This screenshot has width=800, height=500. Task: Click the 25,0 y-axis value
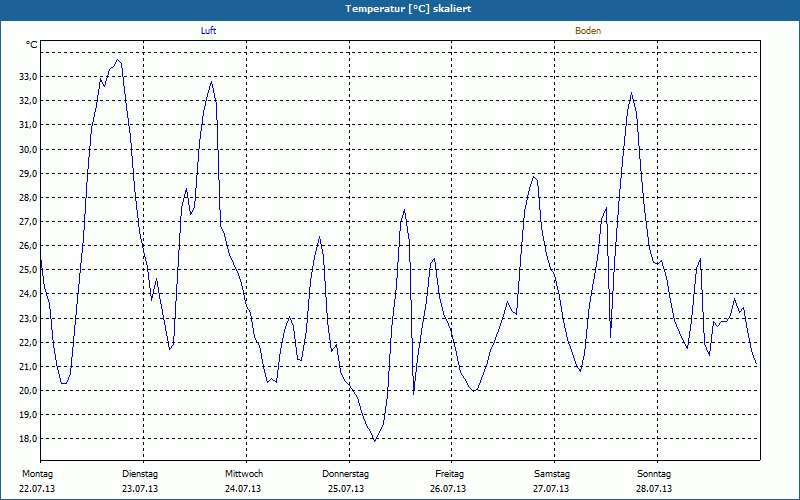tap(29, 270)
